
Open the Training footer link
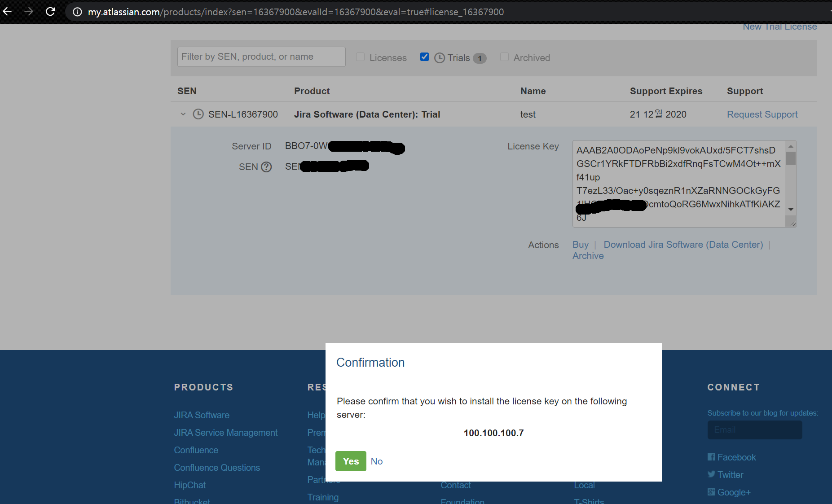click(x=323, y=497)
